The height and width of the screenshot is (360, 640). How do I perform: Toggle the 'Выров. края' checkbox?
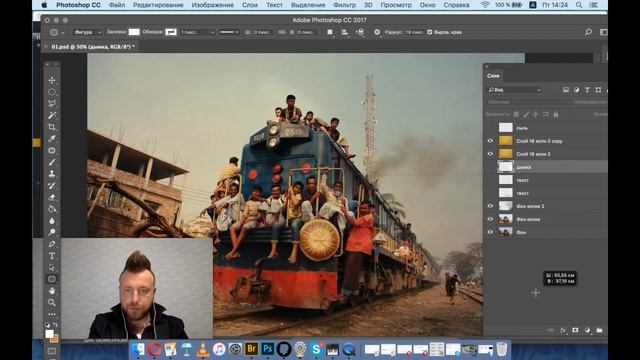tap(430, 32)
